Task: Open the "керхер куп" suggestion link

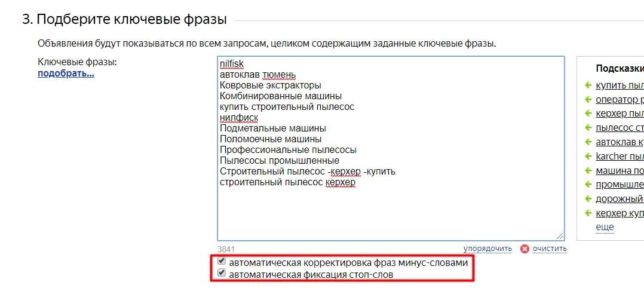Action: coord(620,213)
